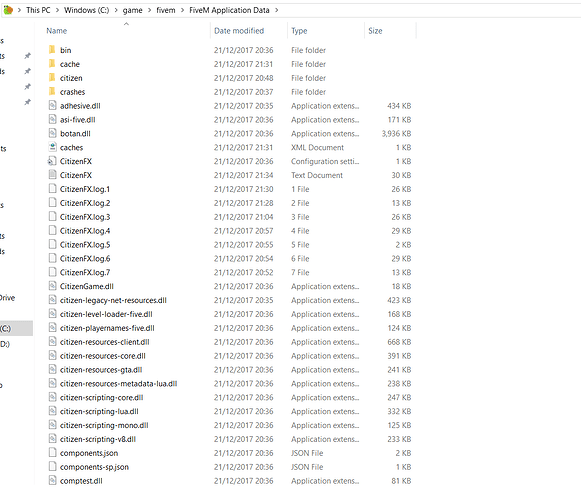Select the highlighted (C:) drive in sidebar
The image size is (581, 499).
point(16,328)
